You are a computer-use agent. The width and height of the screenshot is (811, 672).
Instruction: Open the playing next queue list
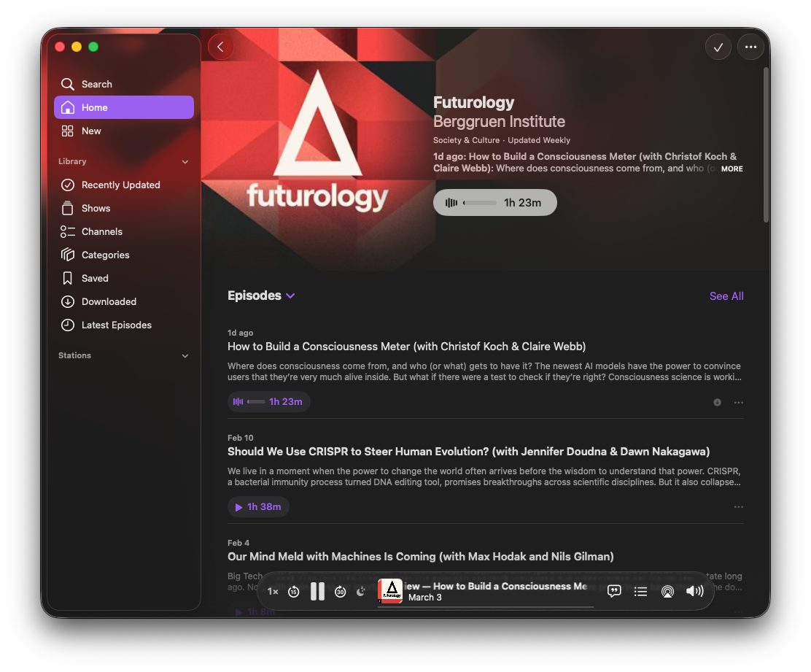(640, 591)
